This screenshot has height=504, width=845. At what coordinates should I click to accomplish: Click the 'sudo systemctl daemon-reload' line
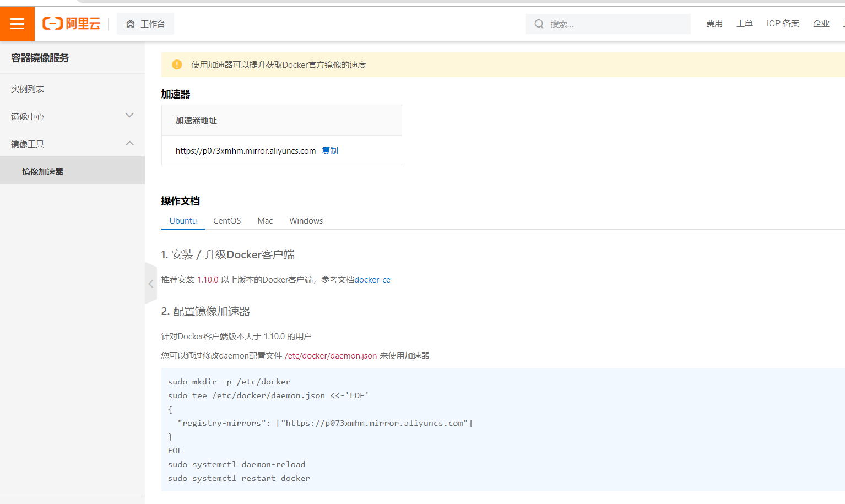pos(237,464)
